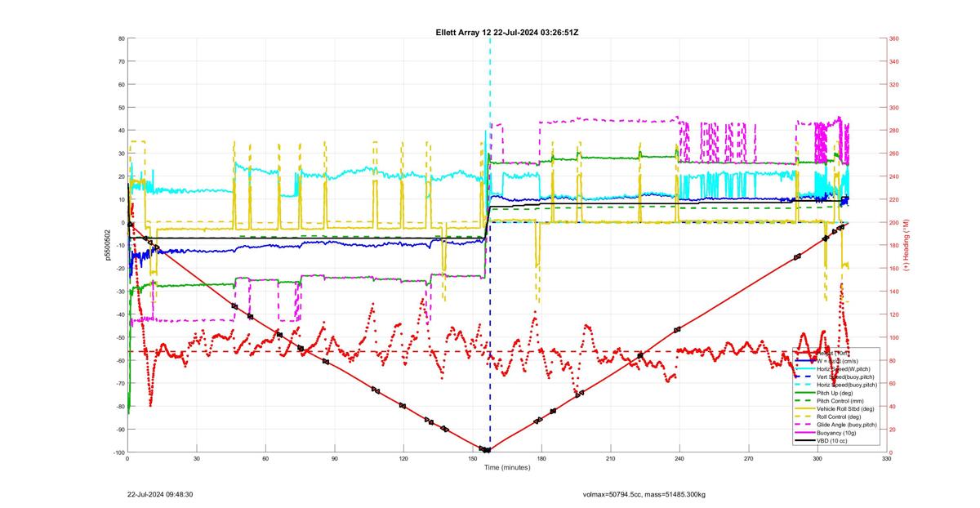The height and width of the screenshot is (508, 980).
Task: Click the deepest dive marker at depth minimum
Action: pos(487,450)
